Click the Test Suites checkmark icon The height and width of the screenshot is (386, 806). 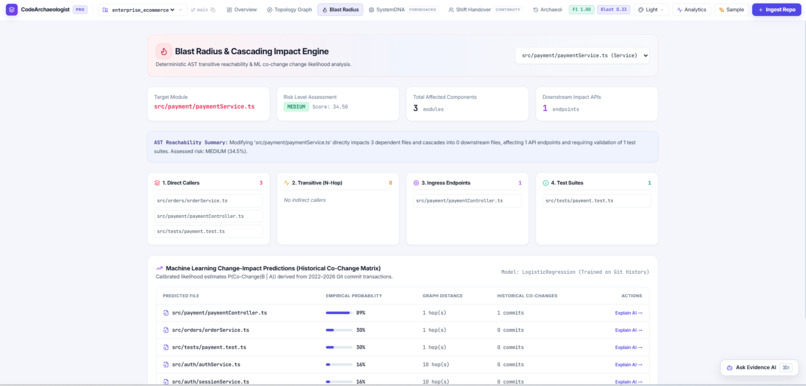pyautogui.click(x=546, y=182)
